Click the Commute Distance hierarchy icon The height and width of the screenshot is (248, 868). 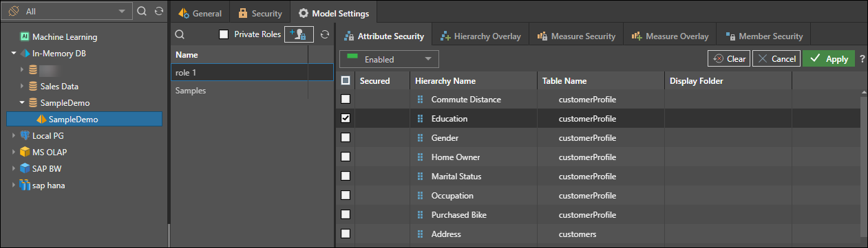click(x=420, y=100)
